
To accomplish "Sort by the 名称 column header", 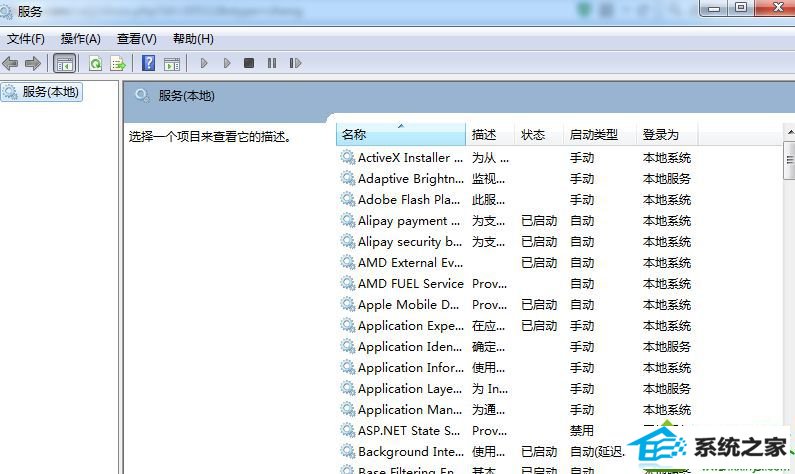I will (x=401, y=134).
